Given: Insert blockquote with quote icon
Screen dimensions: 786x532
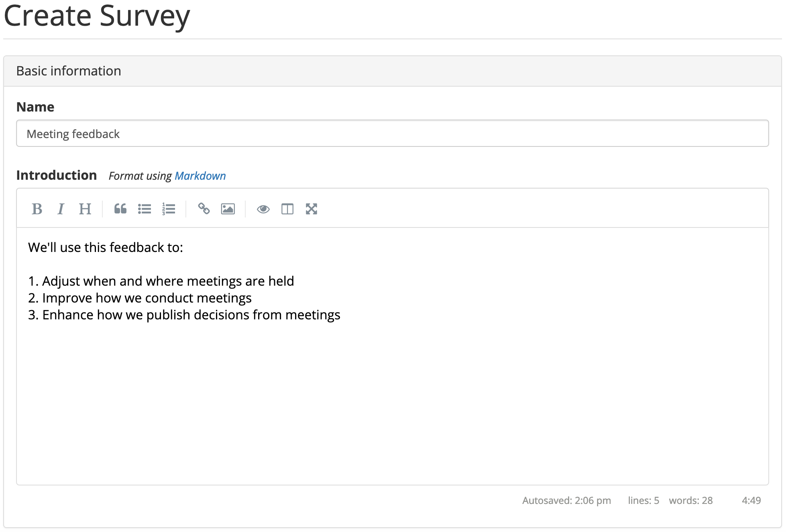Looking at the screenshot, I should pos(120,209).
